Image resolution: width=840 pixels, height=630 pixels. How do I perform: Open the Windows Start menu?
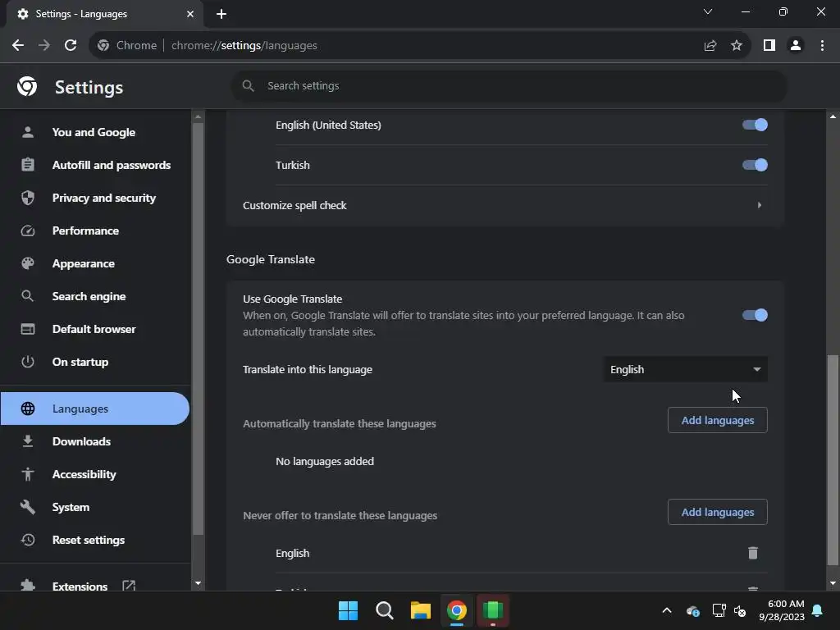click(x=348, y=610)
